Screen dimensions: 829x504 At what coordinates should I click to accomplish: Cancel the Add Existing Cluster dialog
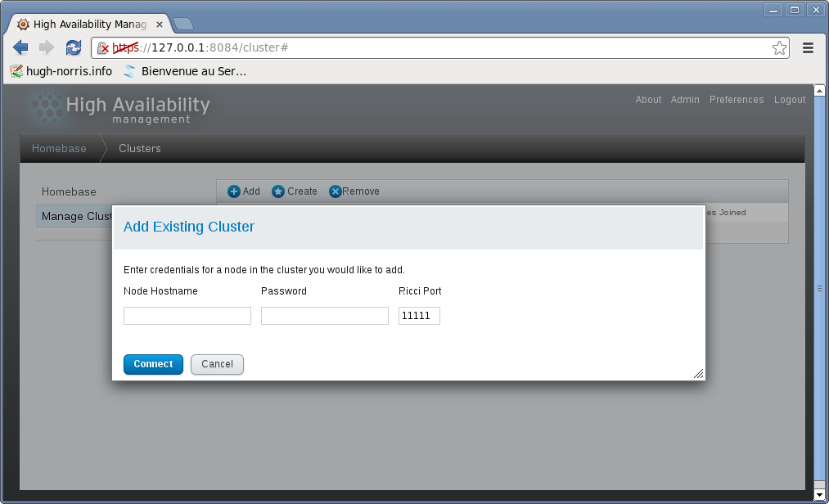pos(217,364)
